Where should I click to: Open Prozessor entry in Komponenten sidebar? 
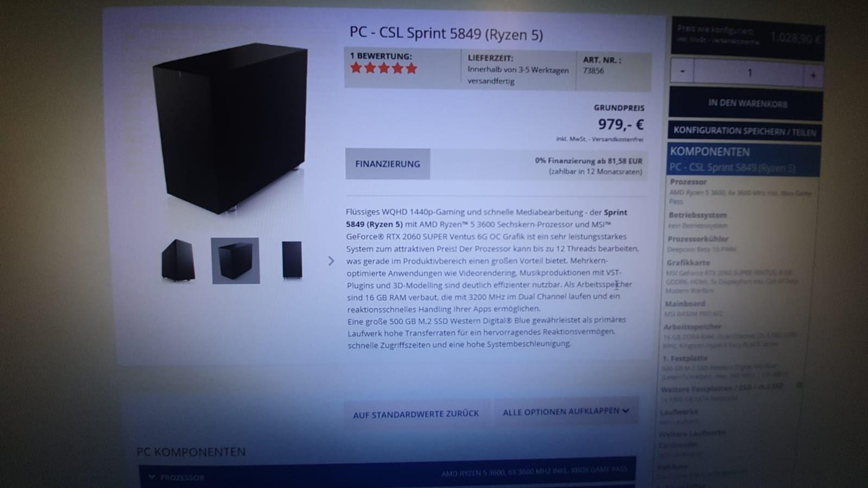[x=688, y=182]
